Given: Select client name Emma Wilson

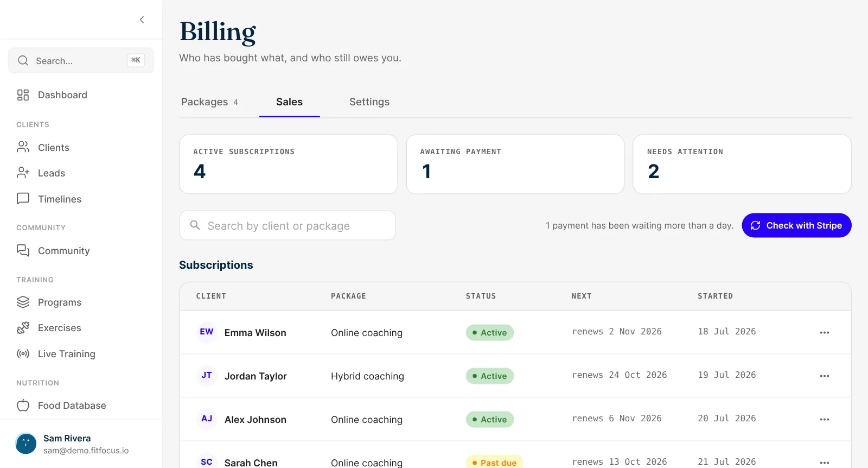Looking at the screenshot, I should pyautogui.click(x=256, y=333).
